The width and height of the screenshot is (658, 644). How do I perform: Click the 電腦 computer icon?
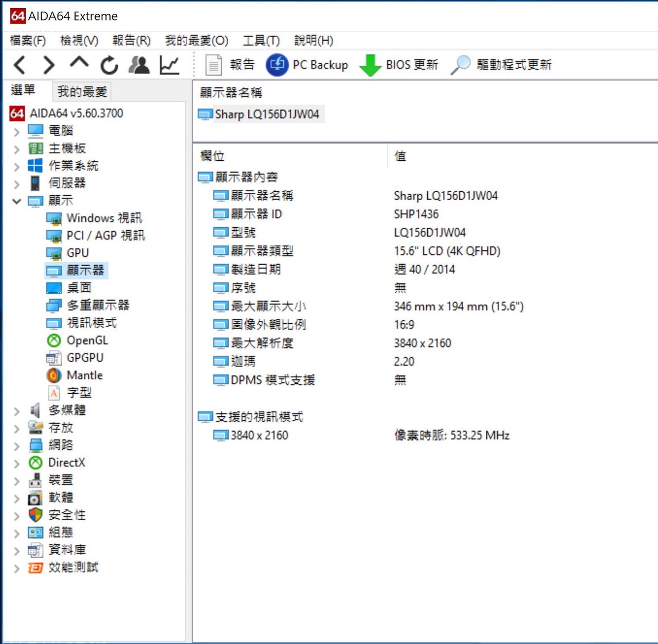[35, 131]
